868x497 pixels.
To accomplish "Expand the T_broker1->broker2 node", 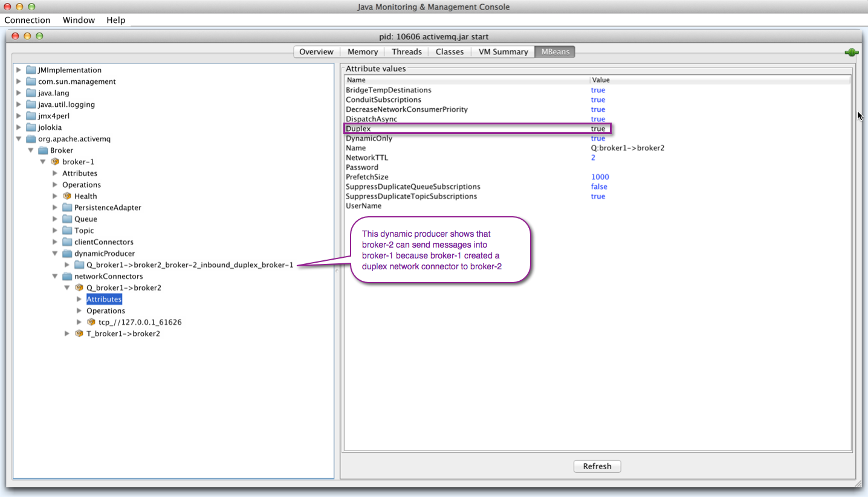I will [67, 334].
